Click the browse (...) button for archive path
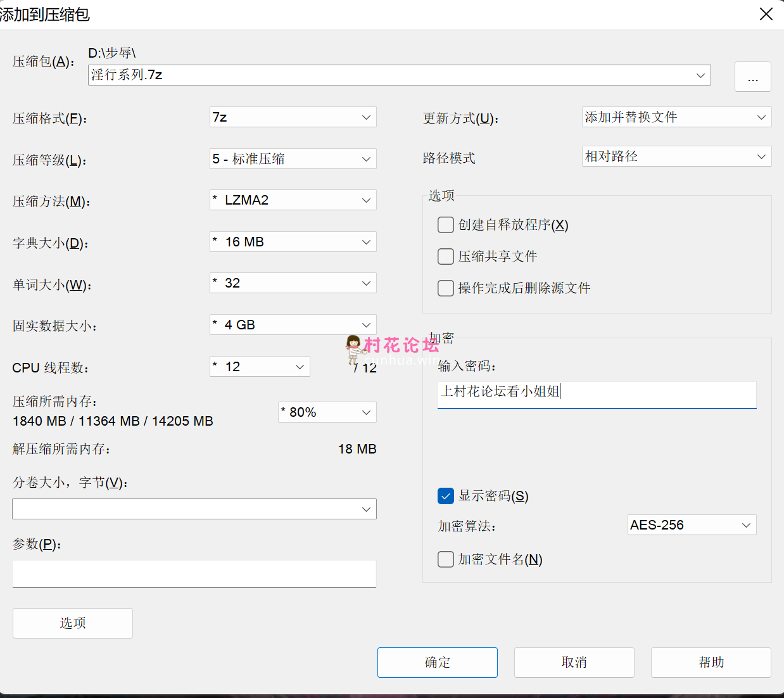The image size is (784, 698). coord(752,77)
